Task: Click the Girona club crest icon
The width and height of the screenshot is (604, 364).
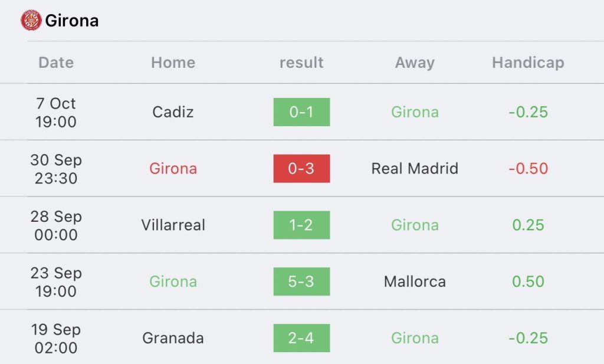Action: [31, 21]
